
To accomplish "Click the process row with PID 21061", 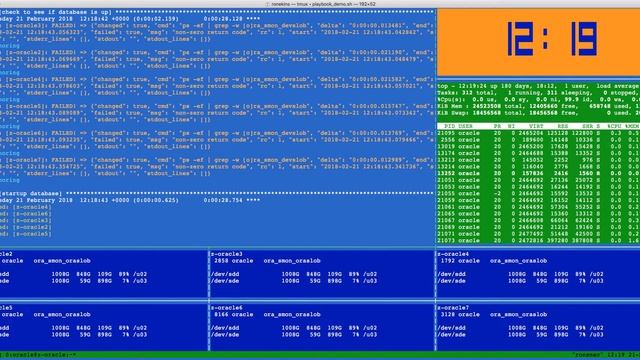I will (x=538, y=207).
